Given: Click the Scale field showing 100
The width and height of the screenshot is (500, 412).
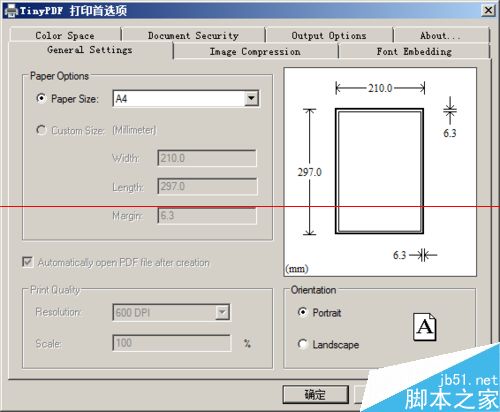Looking at the screenshot, I should point(171,343).
